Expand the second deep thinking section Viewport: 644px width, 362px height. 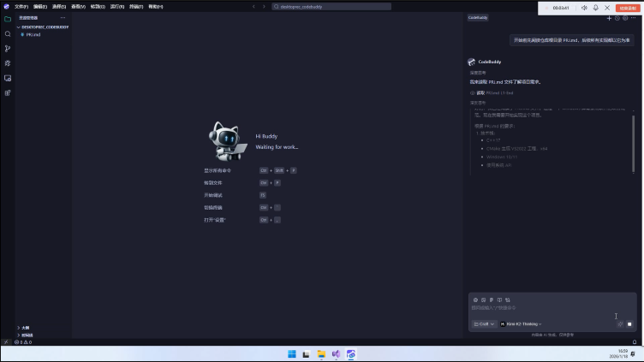coord(478,103)
